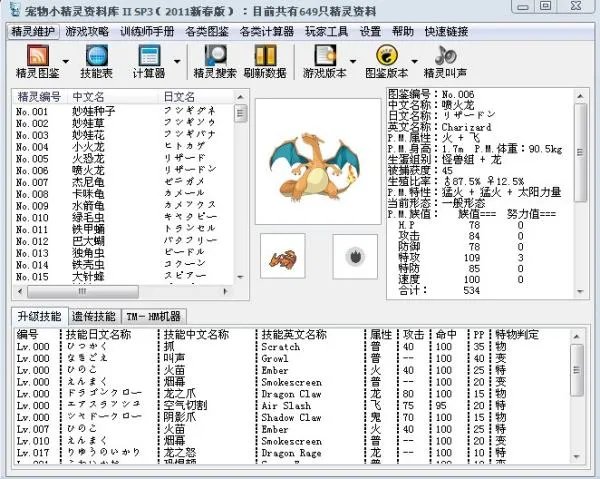Switch to the TM-HM机器 tab
This screenshot has width=600, height=479.
(153, 316)
